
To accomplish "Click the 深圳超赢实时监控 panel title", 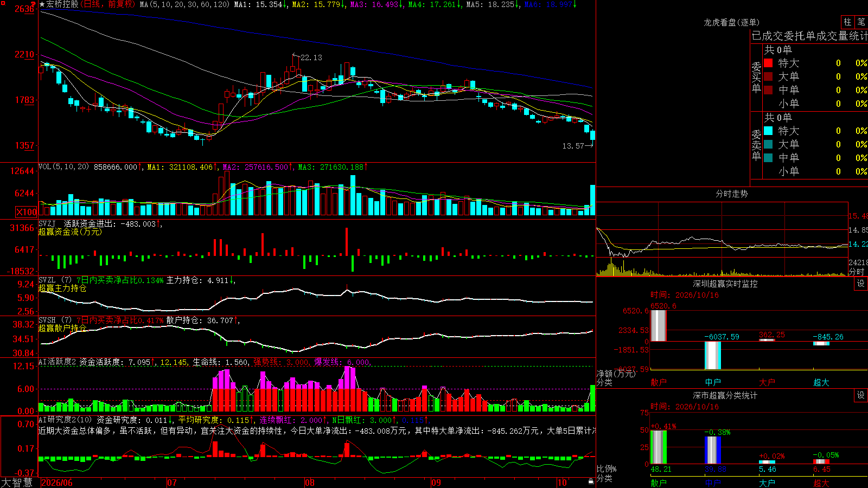I will coord(725,284).
